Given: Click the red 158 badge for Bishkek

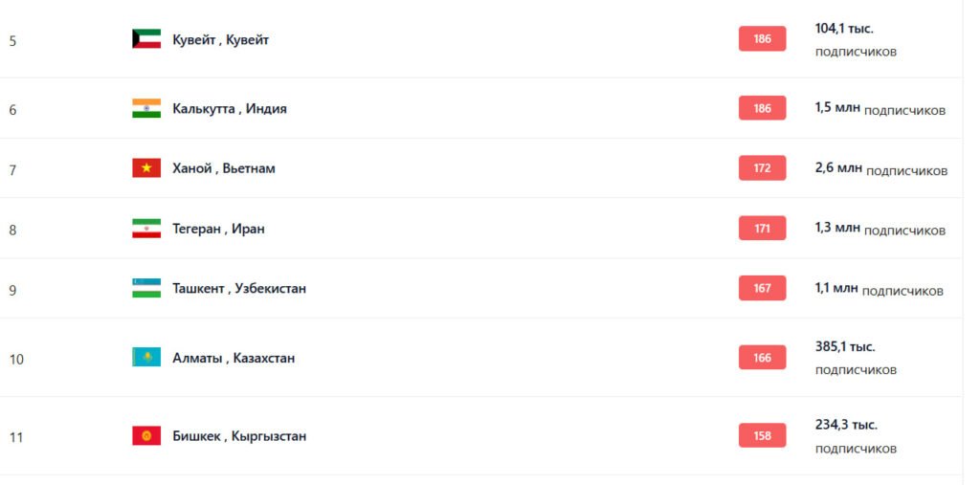Looking at the screenshot, I should click(762, 436).
